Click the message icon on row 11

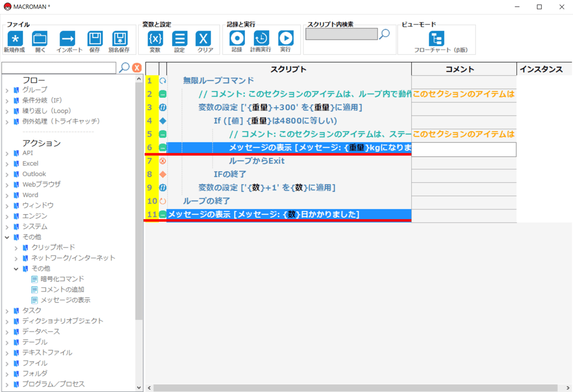162,215
